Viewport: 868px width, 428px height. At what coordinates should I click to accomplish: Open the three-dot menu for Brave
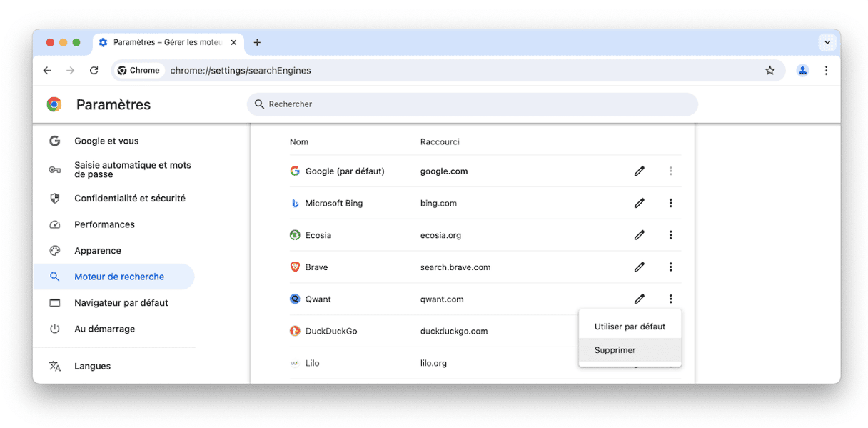(670, 267)
